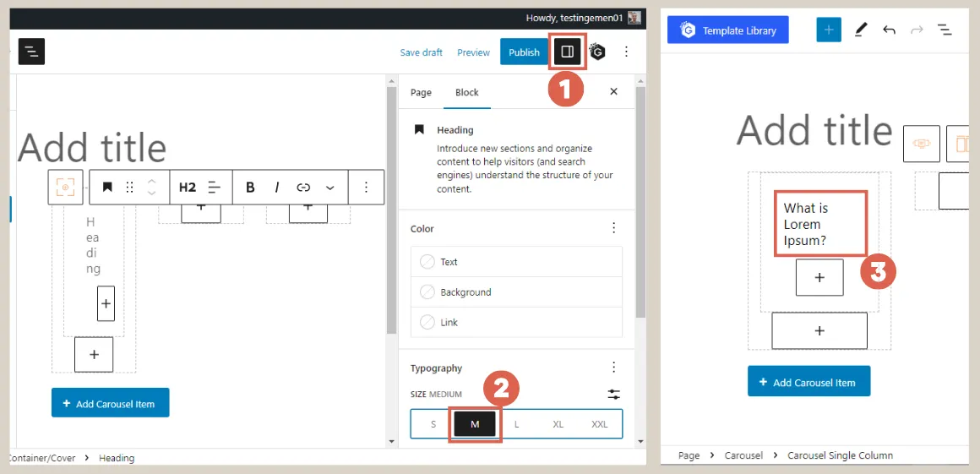980x474 pixels.
Task: Open the Template Library
Action: point(727,30)
